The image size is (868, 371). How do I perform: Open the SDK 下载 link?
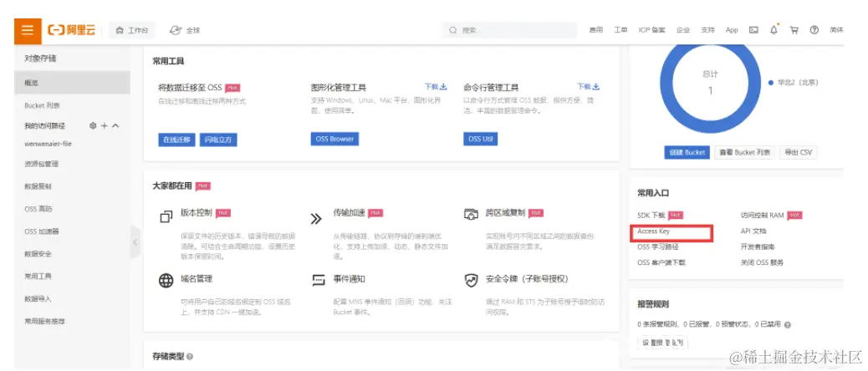[x=651, y=215]
